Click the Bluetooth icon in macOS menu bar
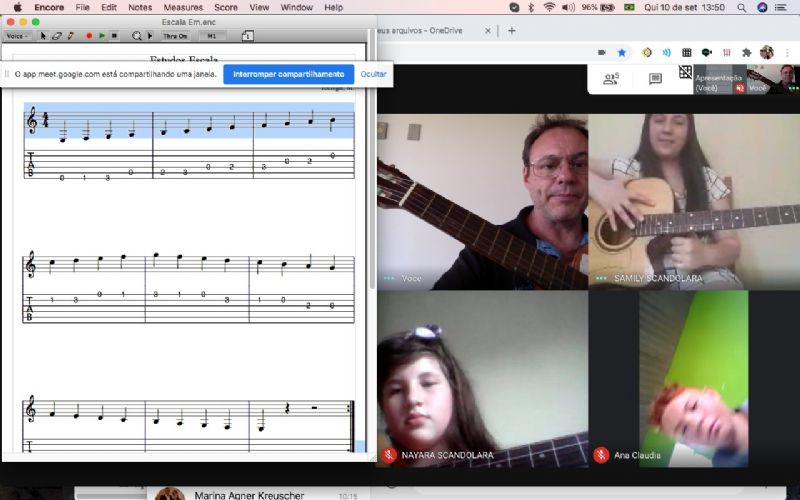Screen dimensions: 800x500 click(x=531, y=8)
